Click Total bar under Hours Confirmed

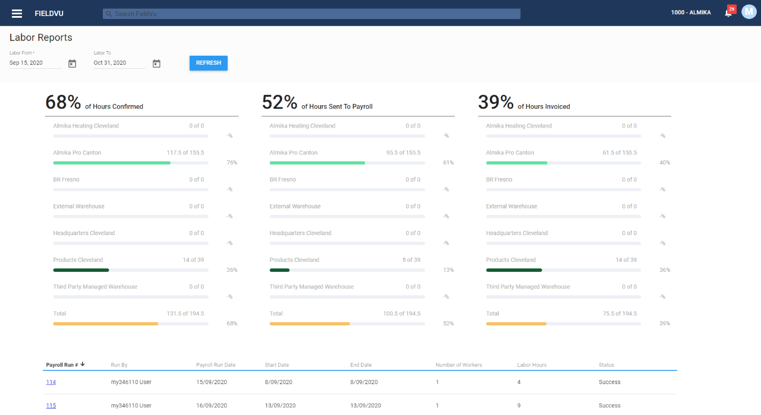pyautogui.click(x=131, y=324)
